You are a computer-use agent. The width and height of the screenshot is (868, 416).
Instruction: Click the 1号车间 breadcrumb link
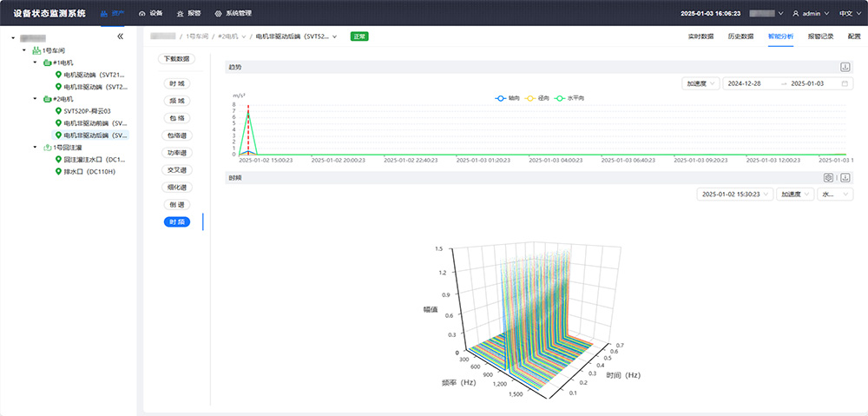pyautogui.click(x=196, y=36)
